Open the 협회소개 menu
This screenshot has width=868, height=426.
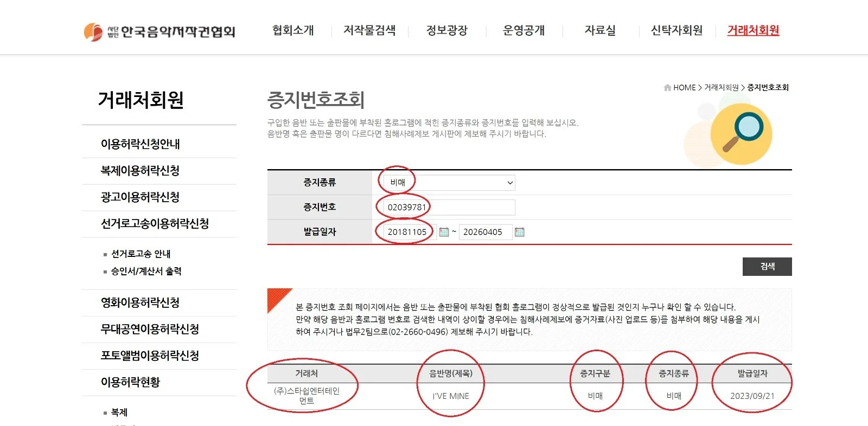(293, 30)
